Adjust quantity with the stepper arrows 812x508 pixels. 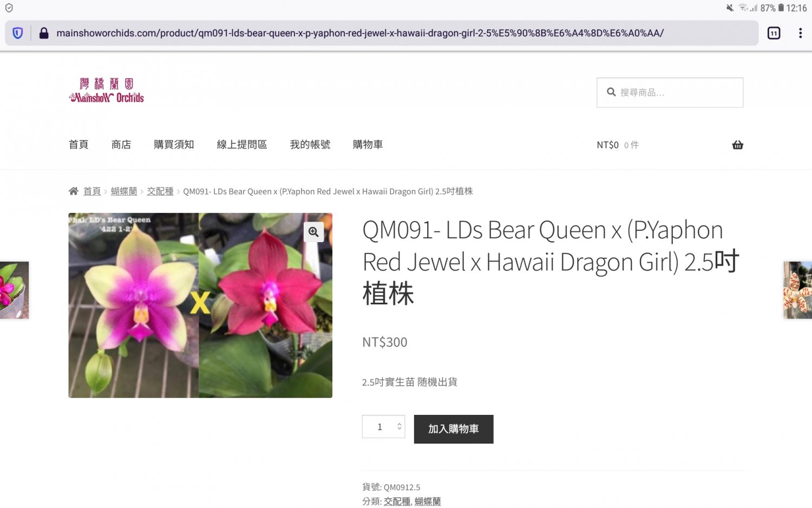click(x=400, y=426)
